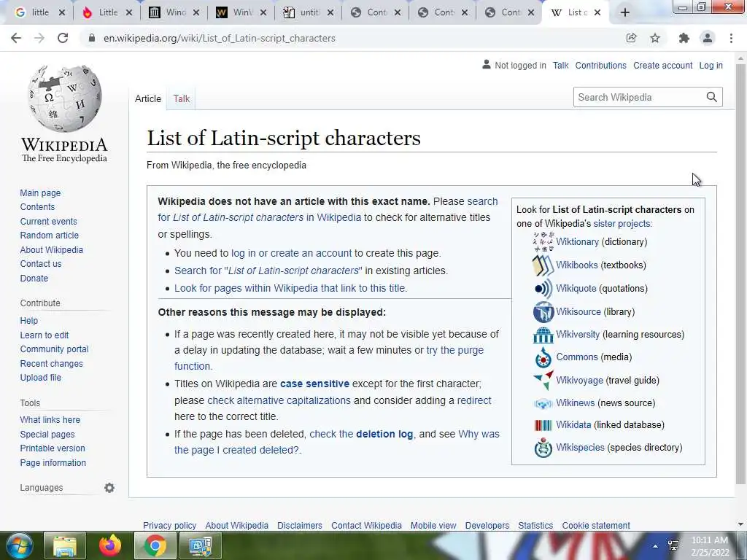Open the 'sister projects' link
747x560 pixels.
pos(622,223)
